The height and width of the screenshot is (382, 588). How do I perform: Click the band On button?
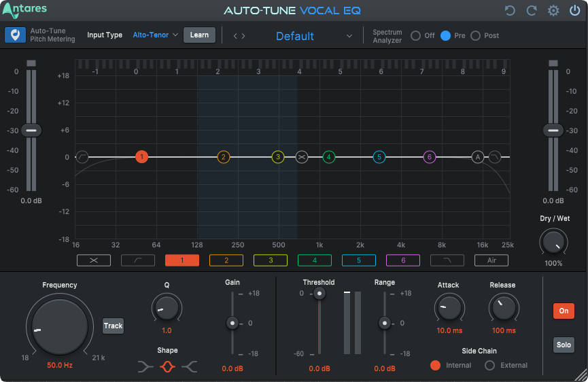pyautogui.click(x=564, y=311)
